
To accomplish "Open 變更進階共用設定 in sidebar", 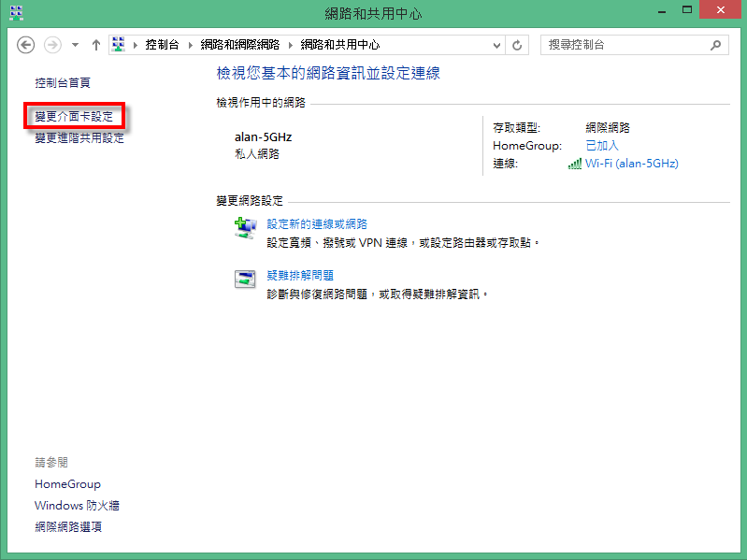I will 79,138.
